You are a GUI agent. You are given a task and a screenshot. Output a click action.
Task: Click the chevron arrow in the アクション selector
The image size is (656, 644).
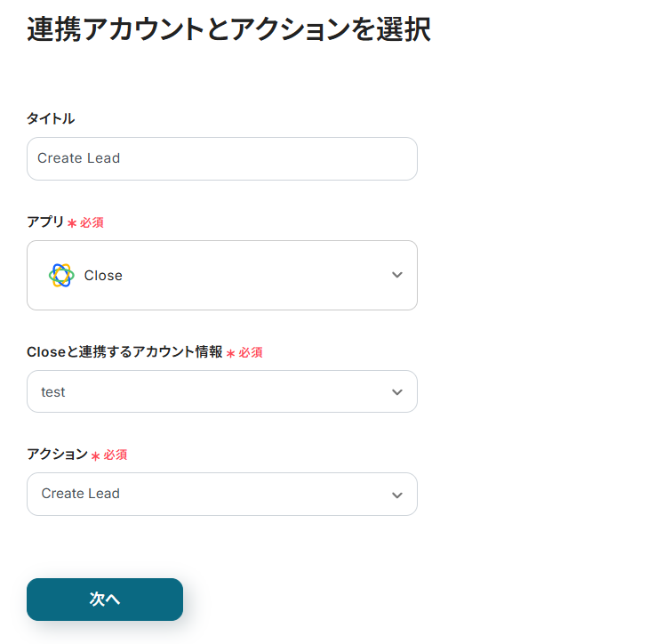(397, 495)
